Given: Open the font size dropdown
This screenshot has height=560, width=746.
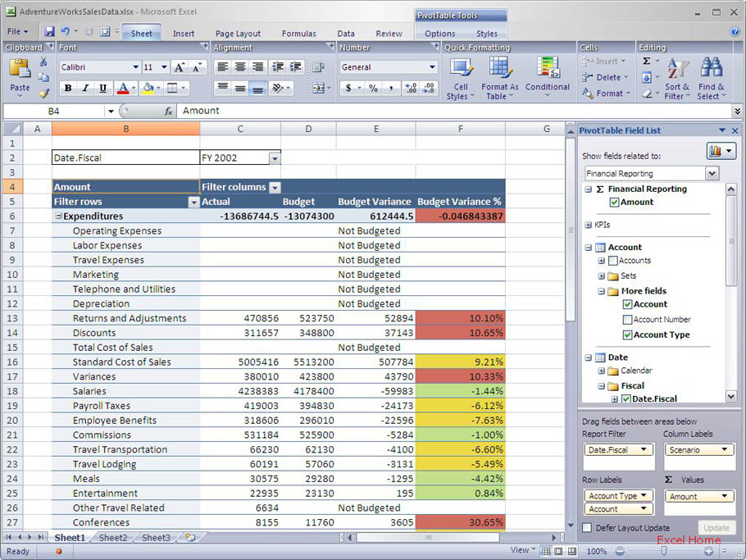Looking at the screenshot, I should (x=164, y=67).
